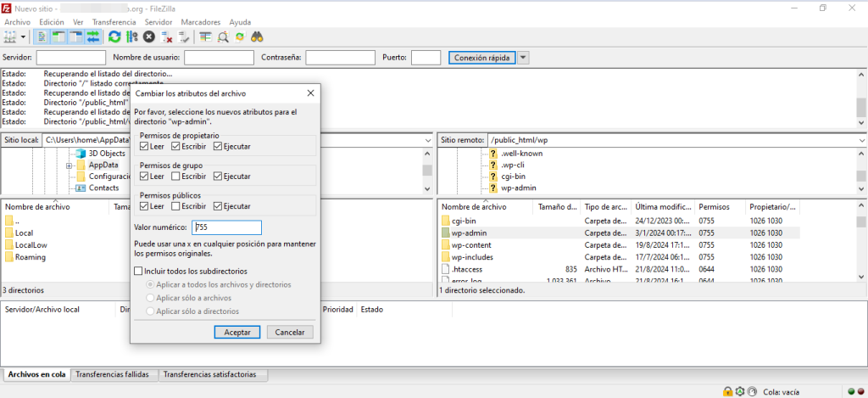The image size is (868, 398).
Task: Toggle the transfer queue display icon
Action: (92, 37)
